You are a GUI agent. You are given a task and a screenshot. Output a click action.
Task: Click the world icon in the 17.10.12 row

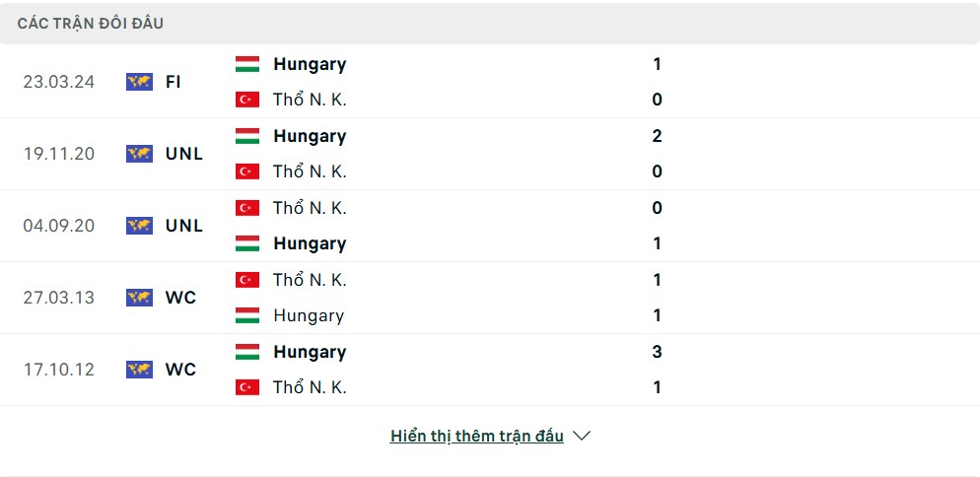coord(139,370)
